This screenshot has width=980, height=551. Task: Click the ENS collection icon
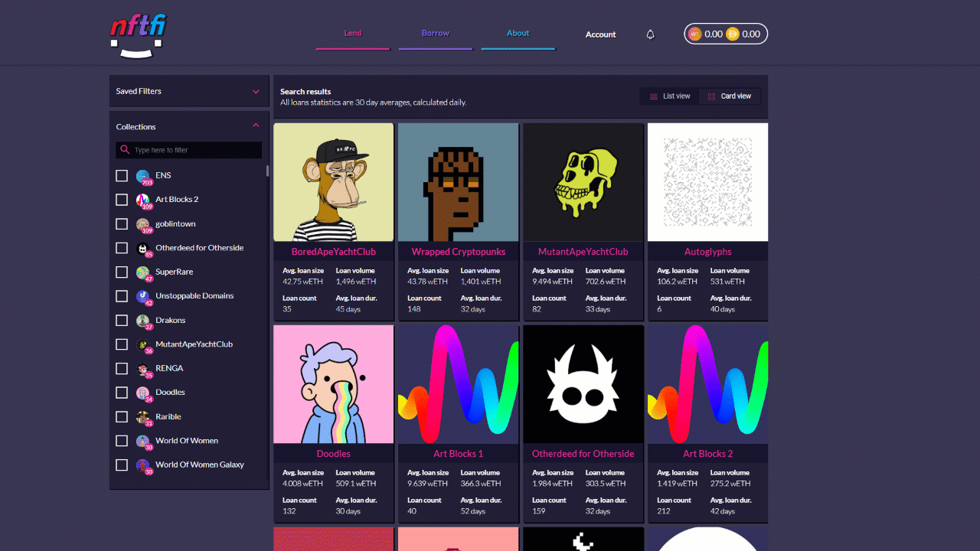tap(143, 177)
